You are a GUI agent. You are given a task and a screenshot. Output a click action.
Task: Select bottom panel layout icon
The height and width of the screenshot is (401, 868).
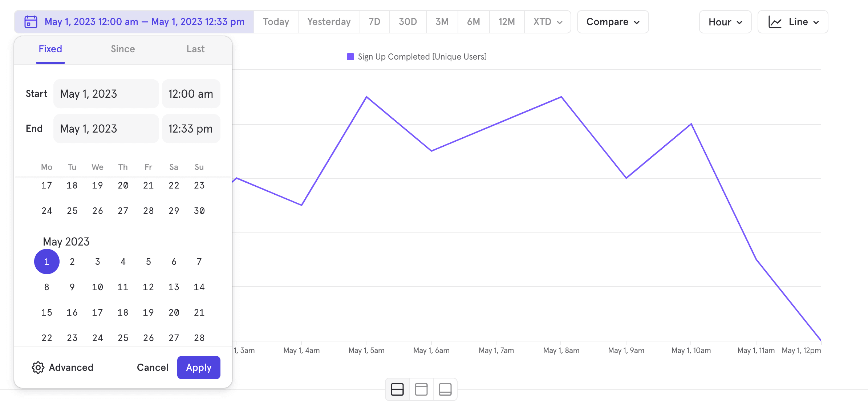click(x=445, y=389)
